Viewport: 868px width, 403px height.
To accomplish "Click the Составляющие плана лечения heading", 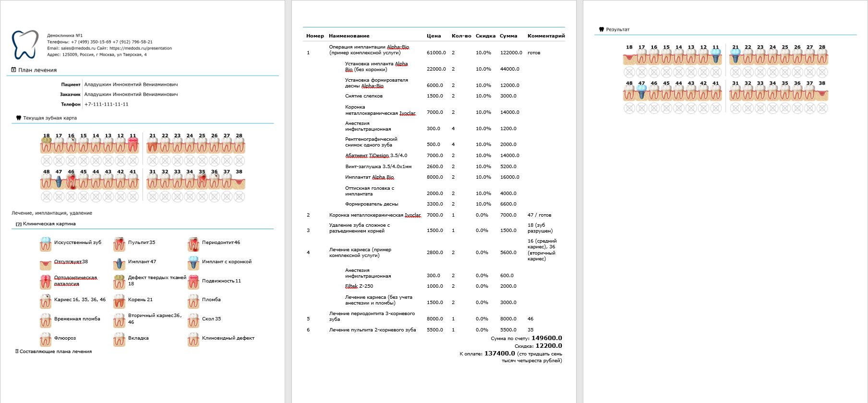I will pos(55,352).
